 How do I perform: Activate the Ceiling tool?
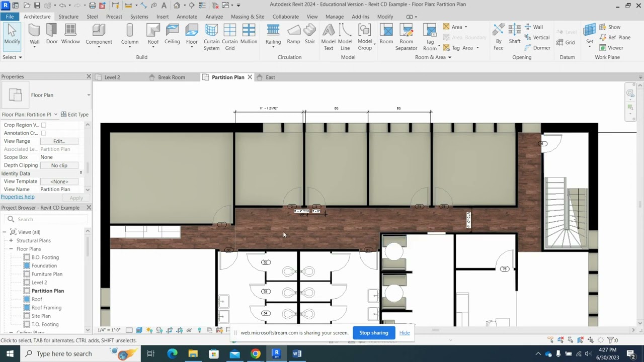pos(172,35)
